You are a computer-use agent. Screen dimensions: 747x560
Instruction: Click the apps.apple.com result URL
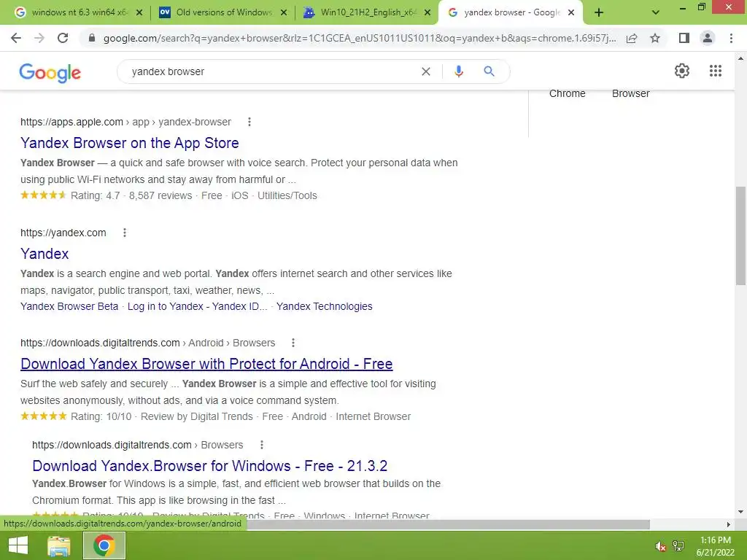125,122
